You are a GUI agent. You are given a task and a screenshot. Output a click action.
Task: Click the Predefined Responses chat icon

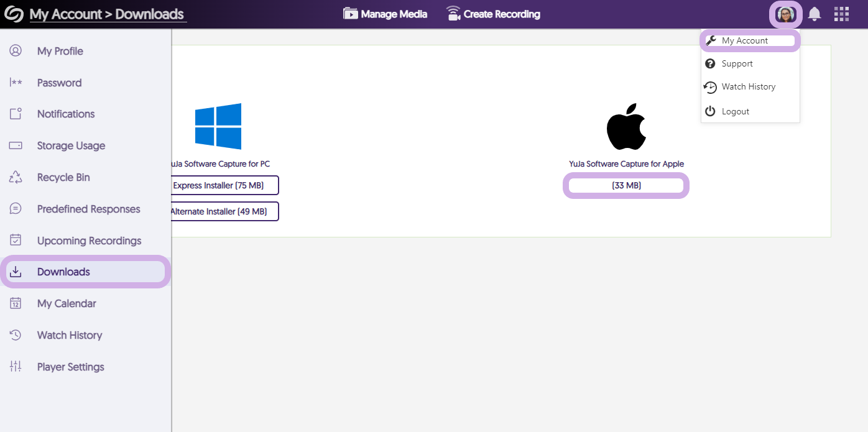16,209
